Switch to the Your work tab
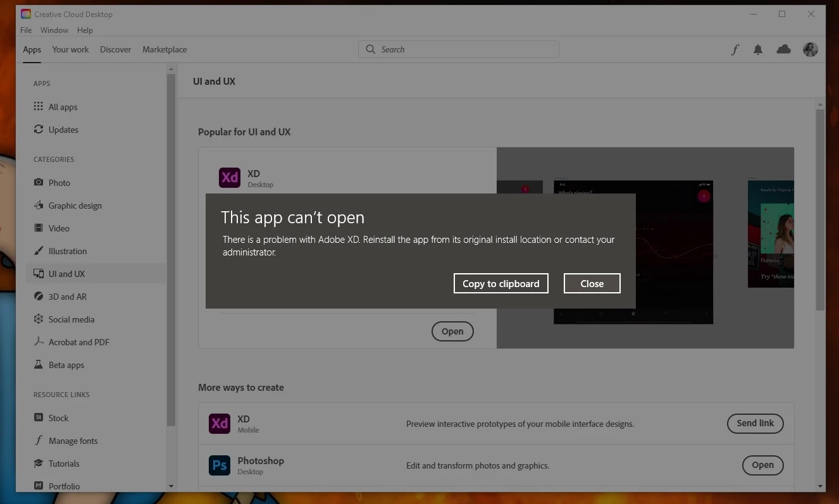Screen dimensions: 839x504 (x=70, y=50)
